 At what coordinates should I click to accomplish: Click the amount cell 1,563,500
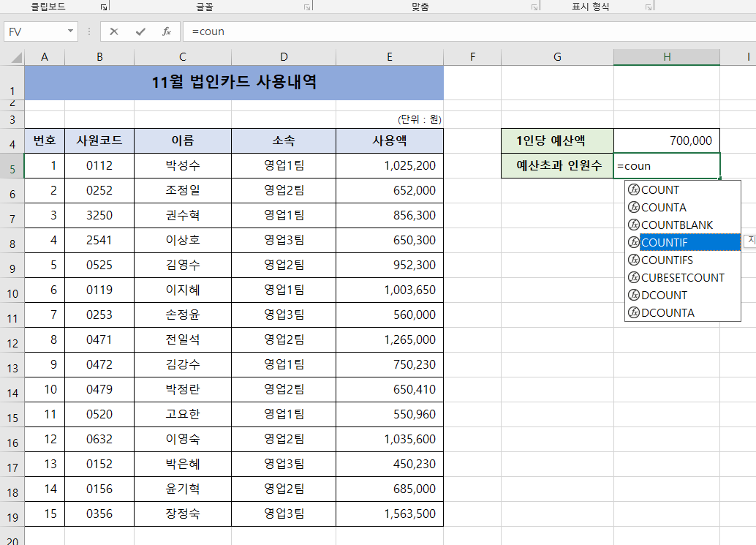[x=390, y=514]
